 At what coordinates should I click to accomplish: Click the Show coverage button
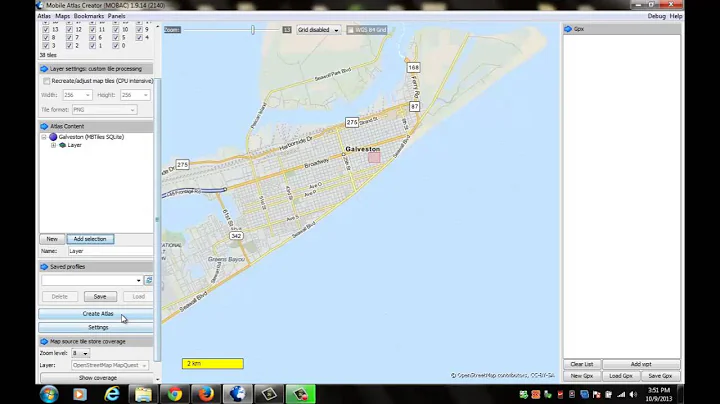tap(97, 378)
